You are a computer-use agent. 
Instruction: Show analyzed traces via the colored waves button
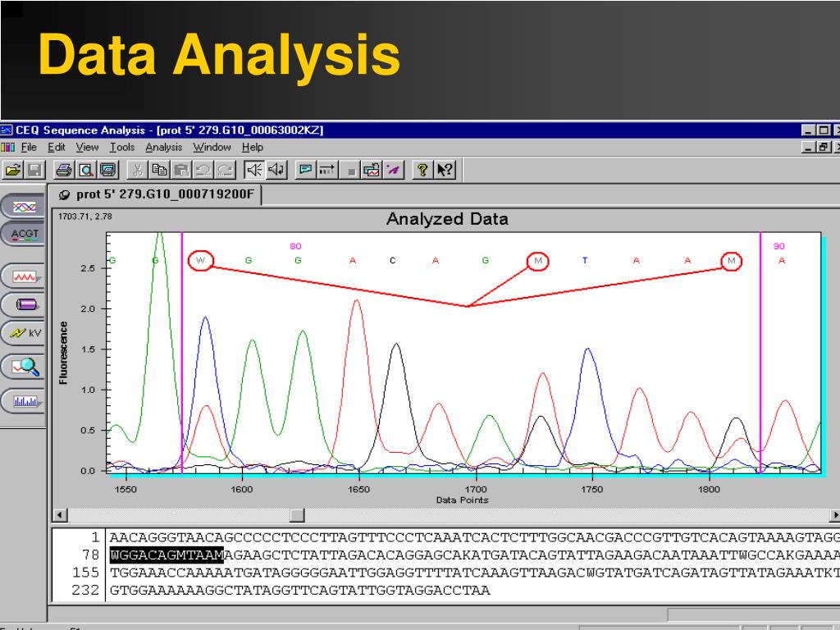tap(24, 207)
